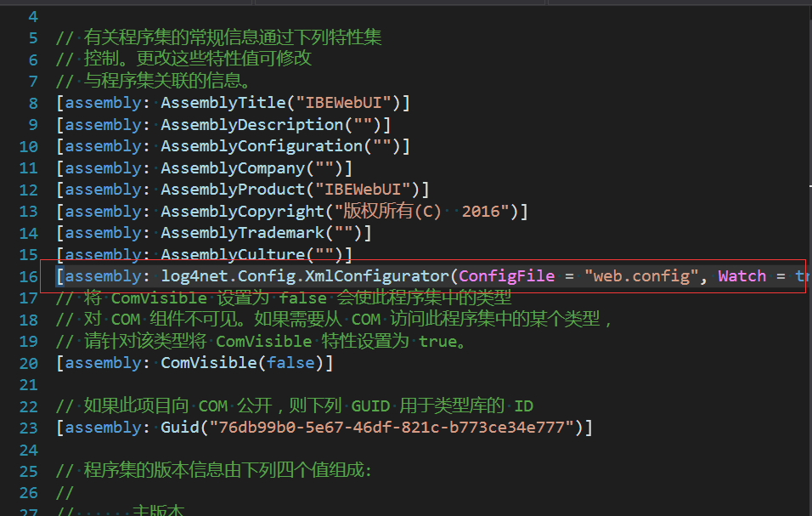Click the comment on line 25
The height and width of the screenshot is (516, 812).
[x=213, y=470]
